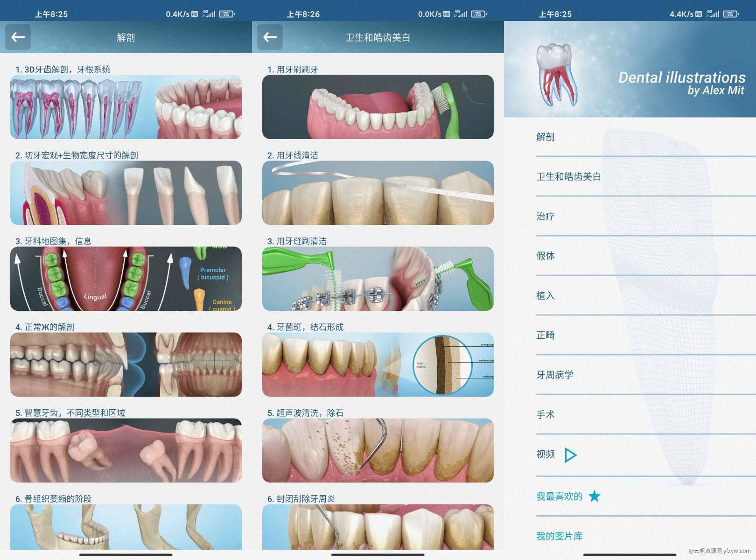Open 超声波清洗，除石 scaling image

coord(378,450)
